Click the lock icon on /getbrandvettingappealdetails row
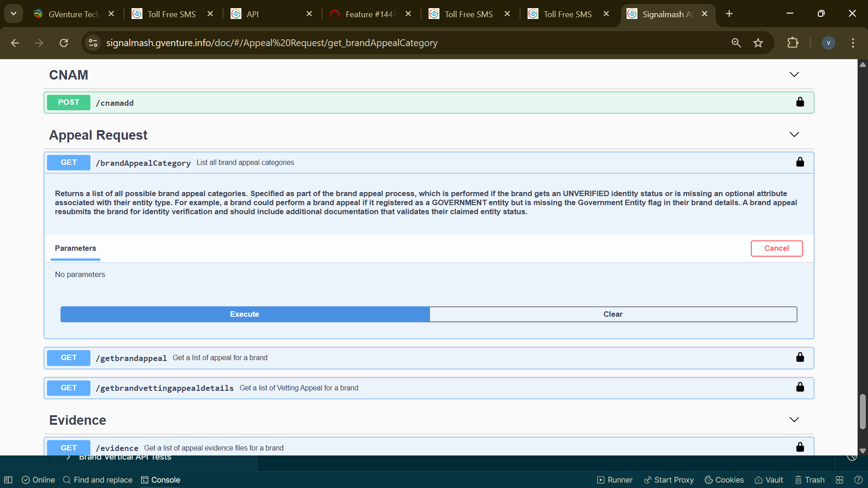The height and width of the screenshot is (488, 868). click(800, 387)
